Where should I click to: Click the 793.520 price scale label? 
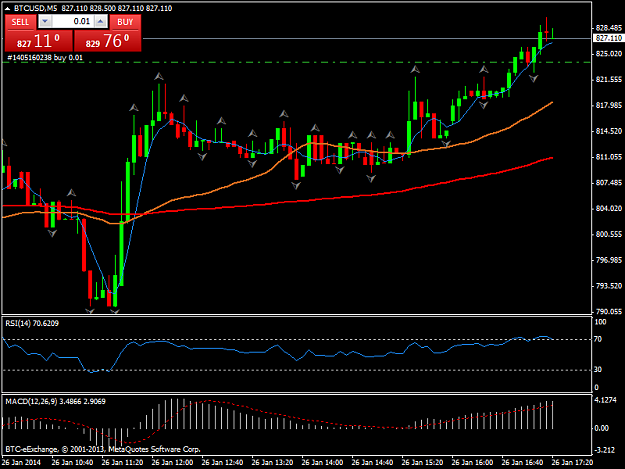pos(609,286)
